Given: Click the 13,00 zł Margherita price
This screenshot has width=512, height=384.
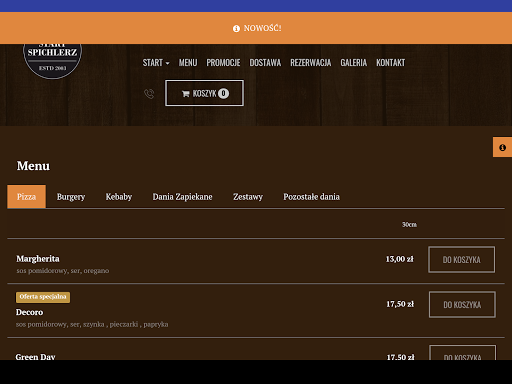Looking at the screenshot, I should pyautogui.click(x=399, y=259).
